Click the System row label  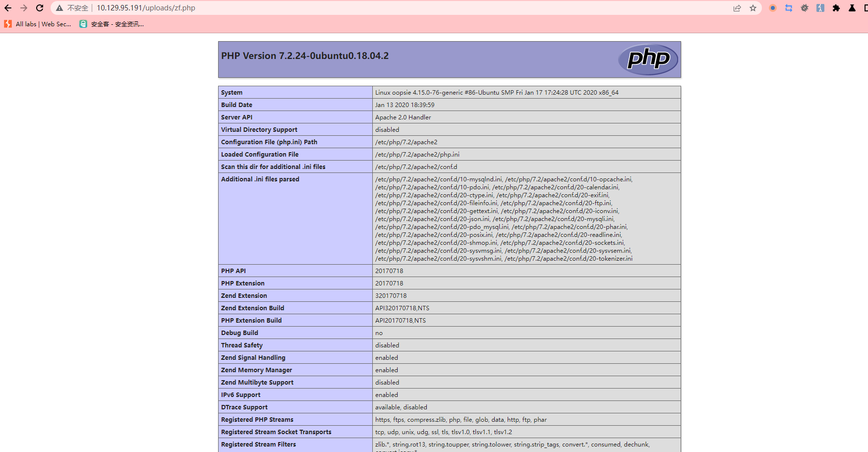[231, 93]
